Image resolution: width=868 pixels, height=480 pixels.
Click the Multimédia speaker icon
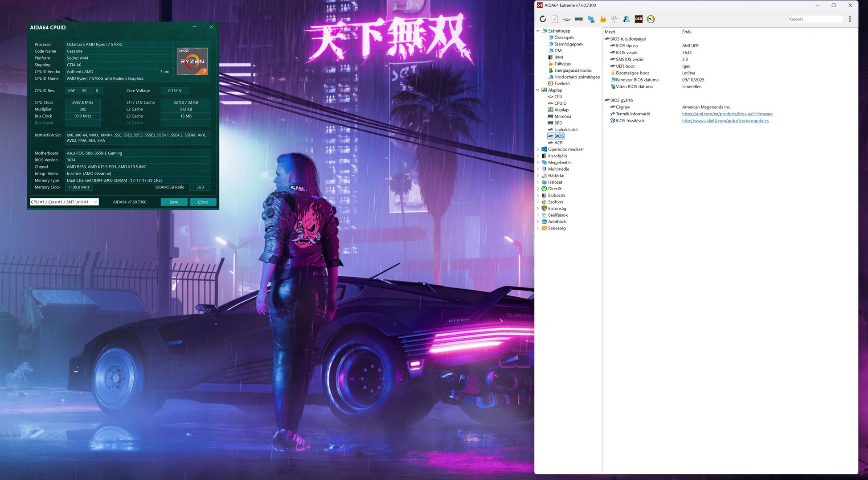(x=544, y=169)
